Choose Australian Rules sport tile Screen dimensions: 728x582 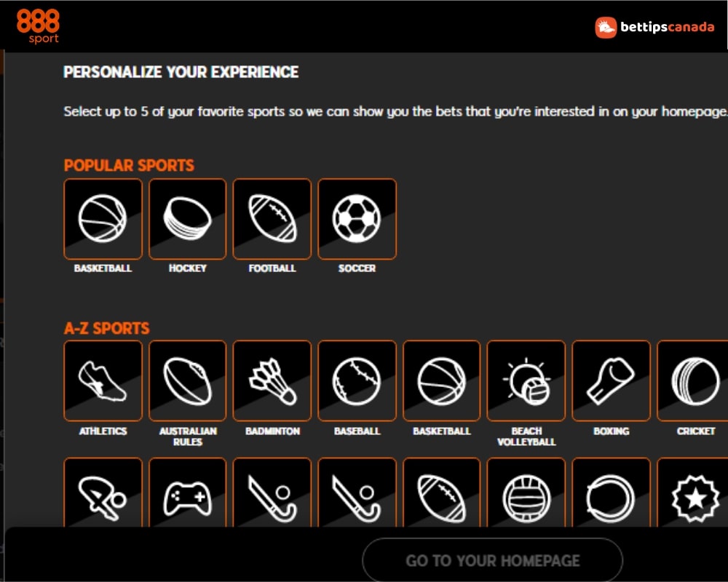point(188,380)
